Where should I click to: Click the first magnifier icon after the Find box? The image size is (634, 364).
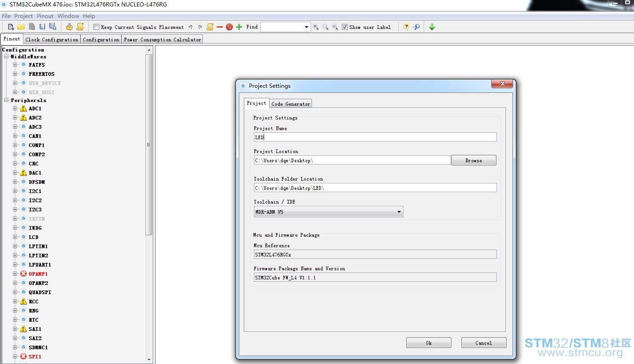[x=316, y=27]
